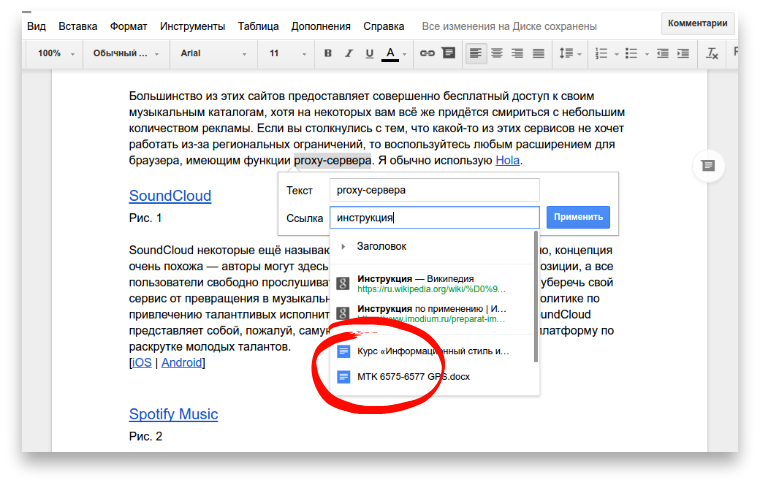Click the Применить button
The height and width of the screenshot is (485, 760).
click(578, 217)
